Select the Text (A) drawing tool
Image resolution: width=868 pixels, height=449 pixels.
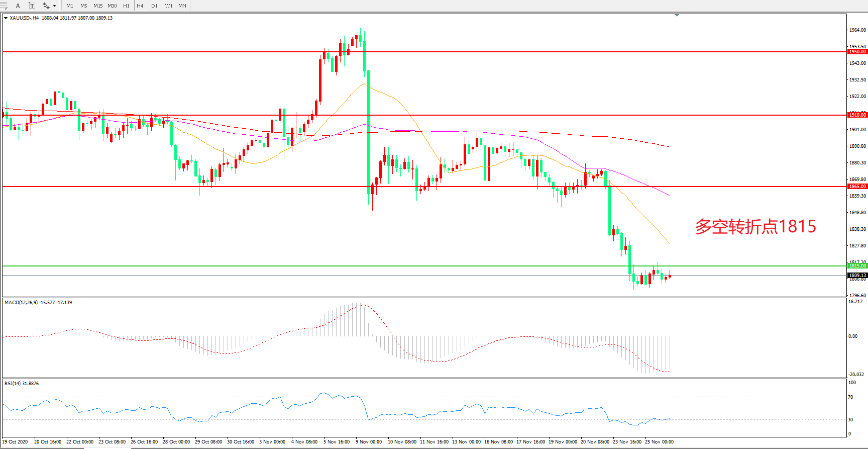[18, 6]
